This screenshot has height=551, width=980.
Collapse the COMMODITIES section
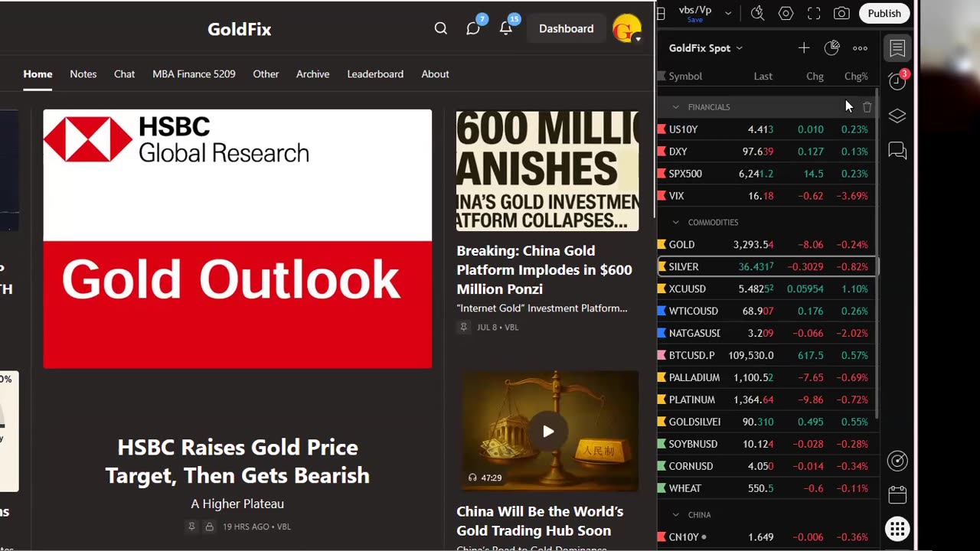675,223
